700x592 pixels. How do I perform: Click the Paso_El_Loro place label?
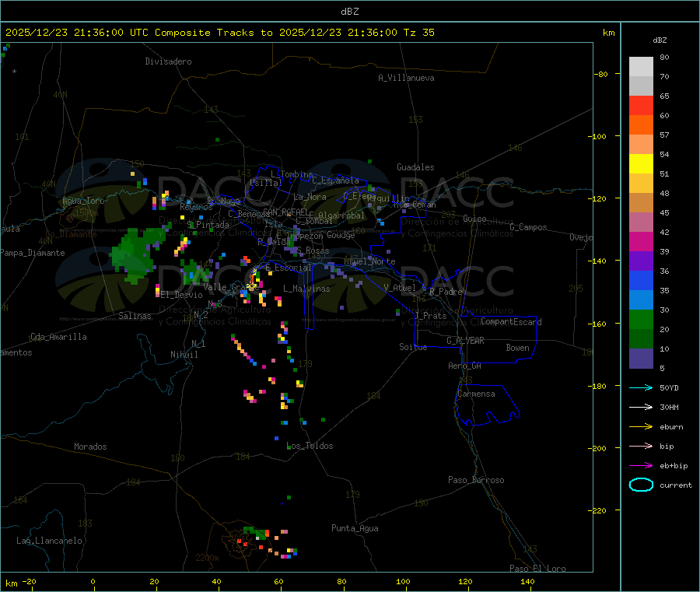(x=537, y=569)
